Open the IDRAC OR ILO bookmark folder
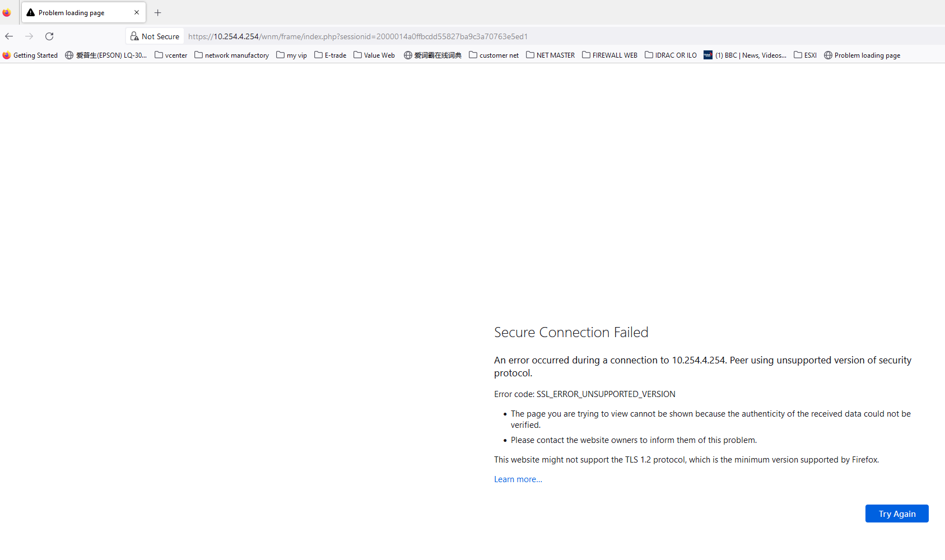945x560 pixels. [x=671, y=55]
